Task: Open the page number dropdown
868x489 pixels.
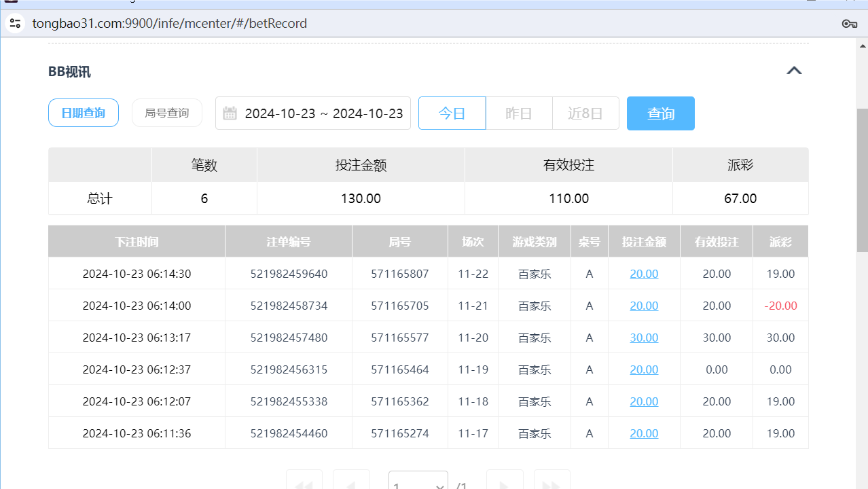Action: [418, 484]
